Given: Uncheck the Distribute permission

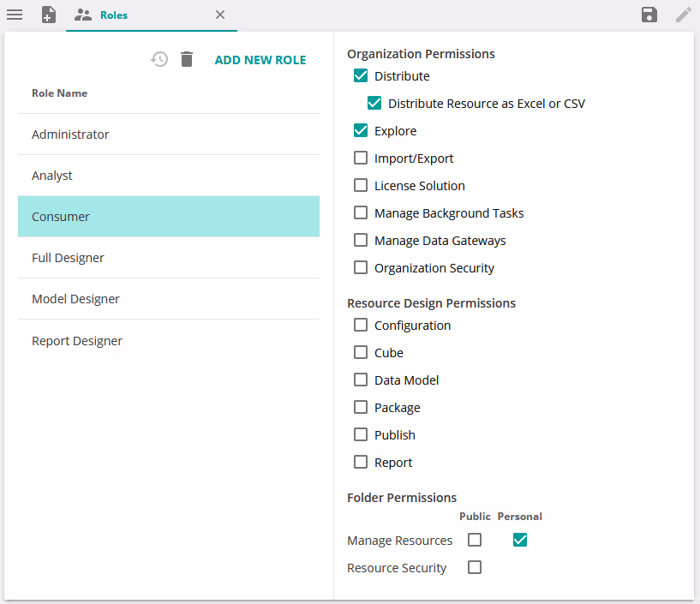Looking at the screenshot, I should pyautogui.click(x=361, y=75).
